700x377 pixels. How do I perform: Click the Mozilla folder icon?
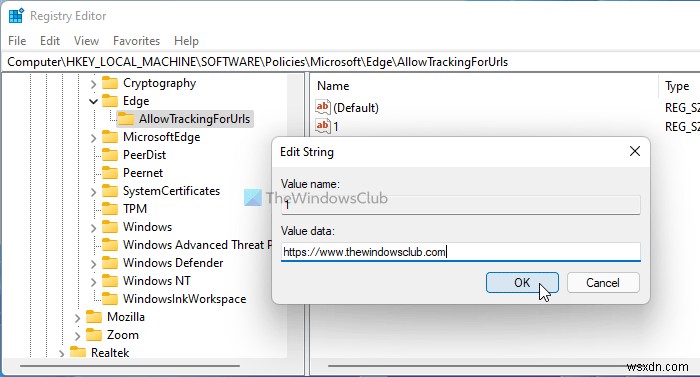click(94, 317)
